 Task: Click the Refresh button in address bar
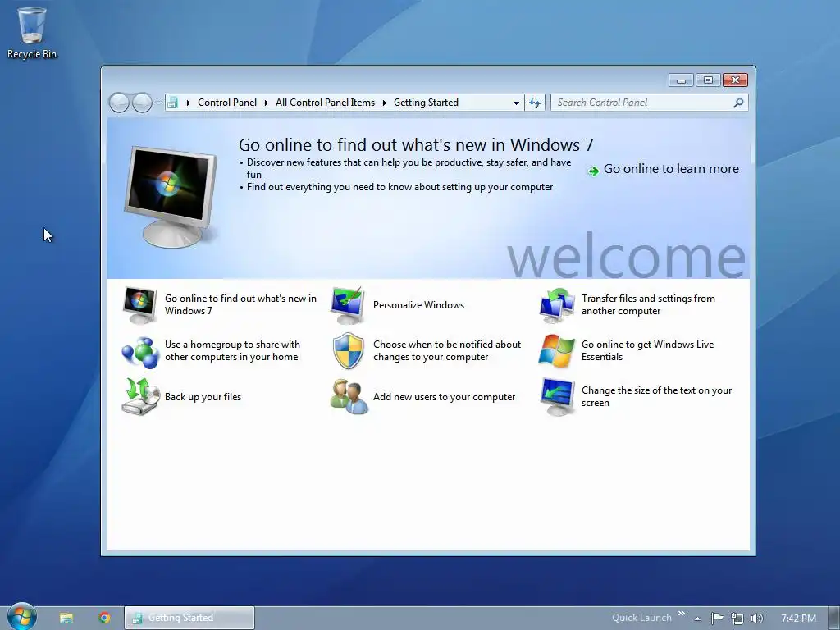(x=535, y=103)
